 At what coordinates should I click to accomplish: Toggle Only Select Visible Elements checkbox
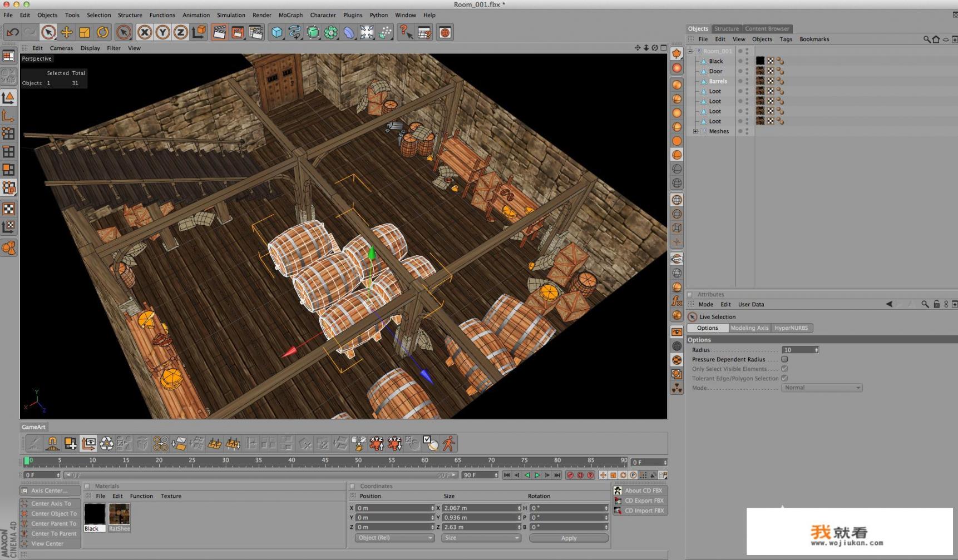click(x=784, y=369)
